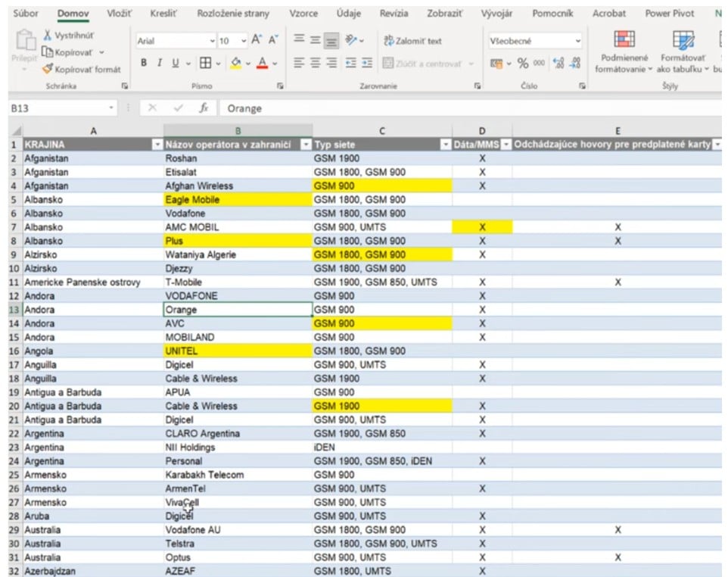Click the formula bar showing Orange

click(469, 108)
